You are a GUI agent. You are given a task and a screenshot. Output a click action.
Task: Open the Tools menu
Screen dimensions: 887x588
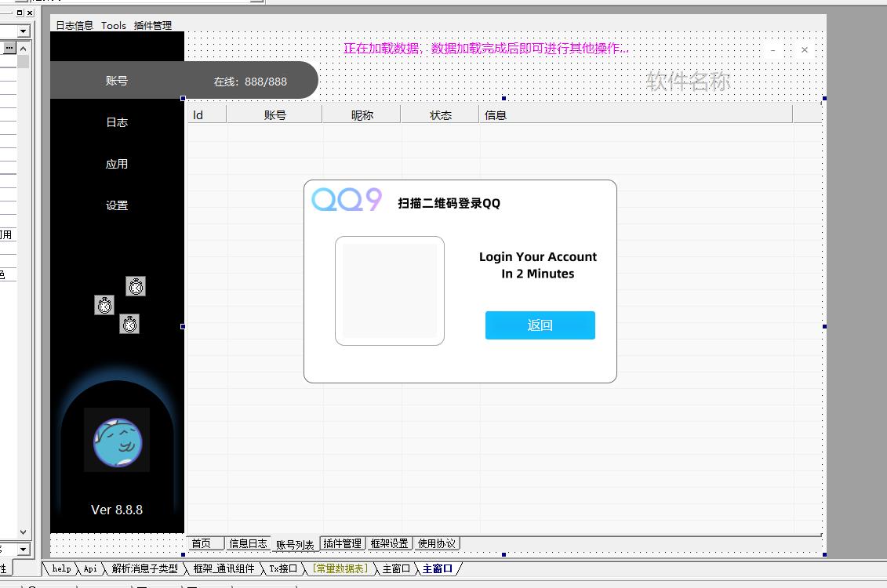click(x=114, y=25)
